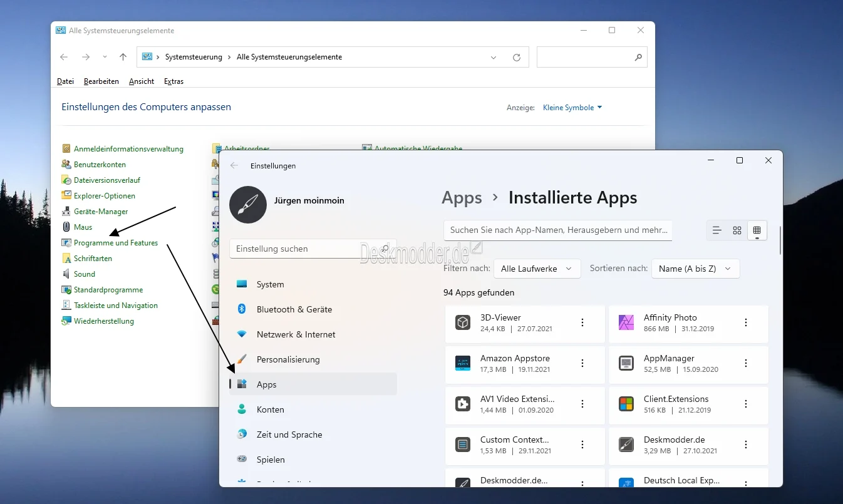This screenshot has height=504, width=843.
Task: Select Netzwerk & Internet in sidebar
Action: point(296,334)
